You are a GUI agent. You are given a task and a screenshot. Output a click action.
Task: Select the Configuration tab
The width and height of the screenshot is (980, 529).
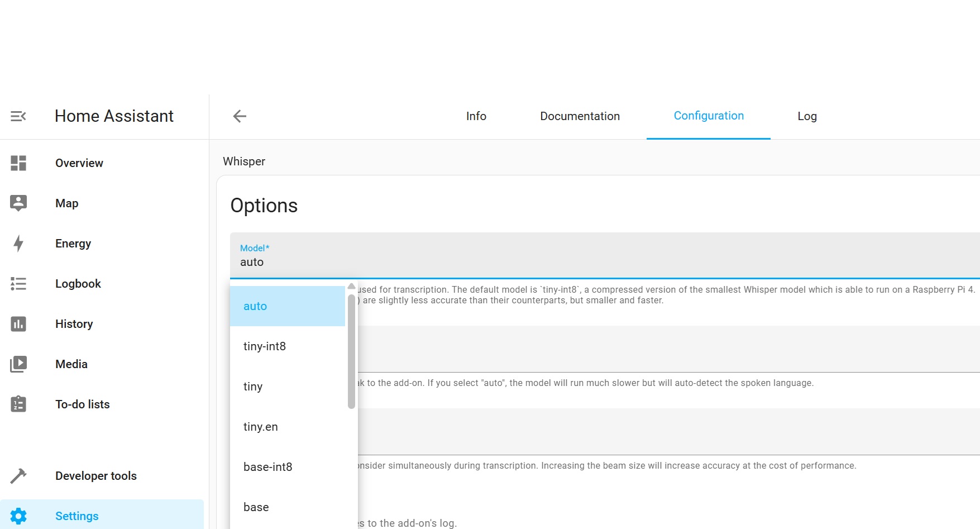(709, 116)
